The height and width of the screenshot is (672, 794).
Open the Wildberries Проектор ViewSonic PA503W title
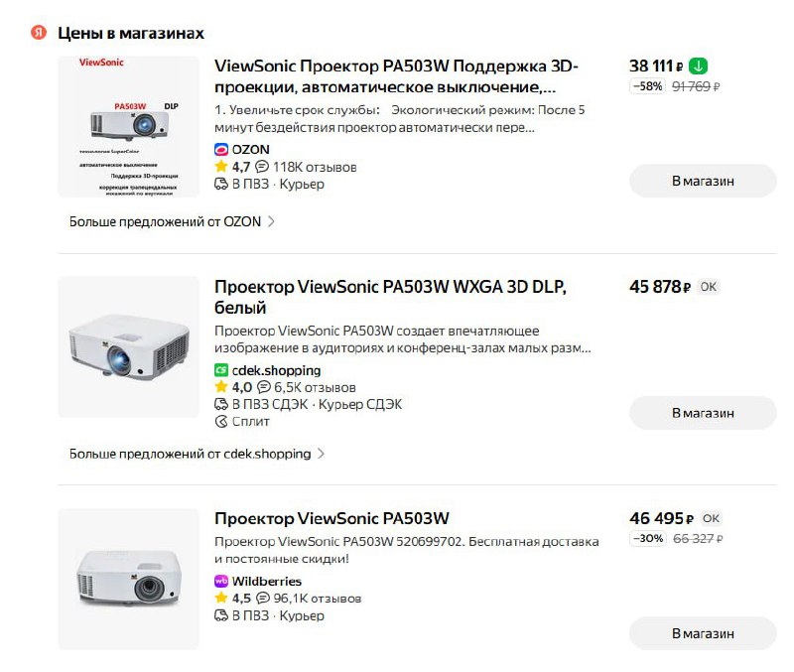tap(331, 518)
